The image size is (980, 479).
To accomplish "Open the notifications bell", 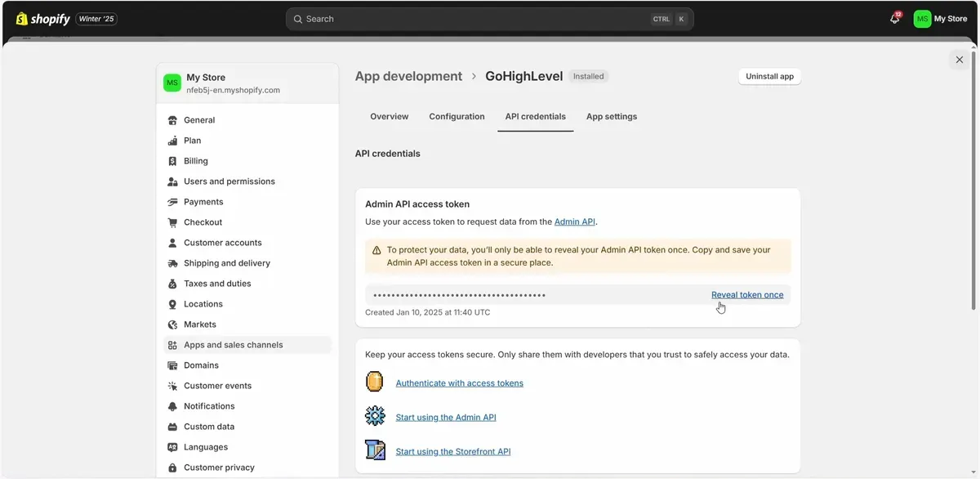I will 895,18.
